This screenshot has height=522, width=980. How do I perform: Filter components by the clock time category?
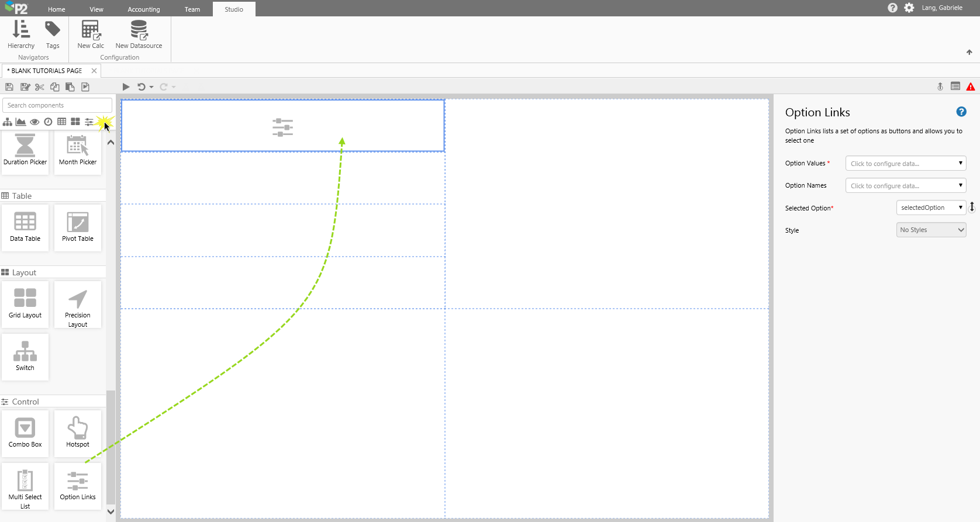[48, 122]
